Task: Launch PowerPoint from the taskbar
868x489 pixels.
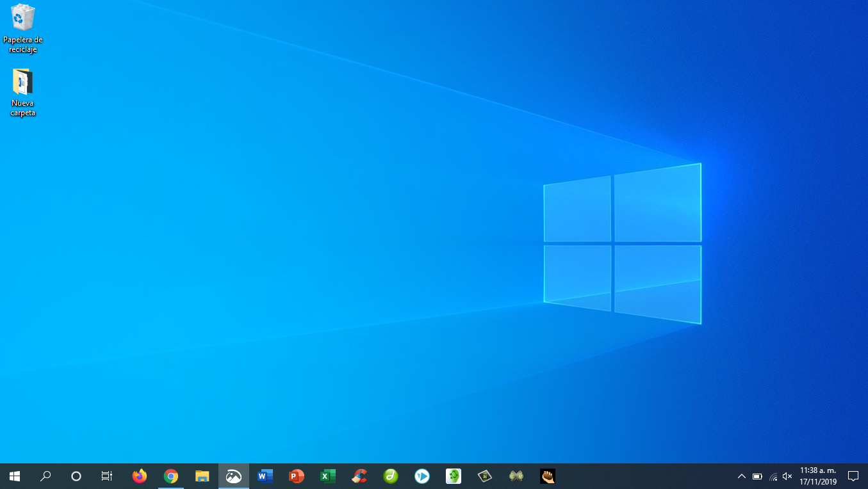Action: tap(296, 476)
